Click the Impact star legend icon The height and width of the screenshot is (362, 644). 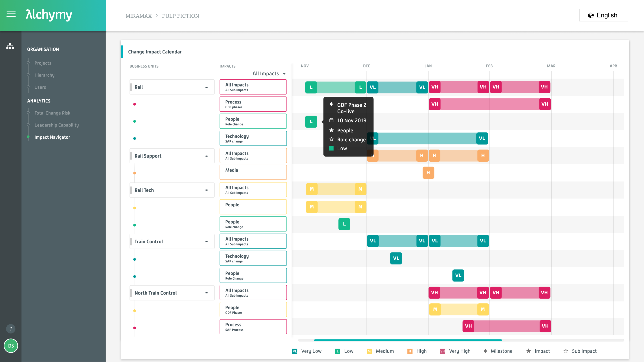[x=529, y=351]
